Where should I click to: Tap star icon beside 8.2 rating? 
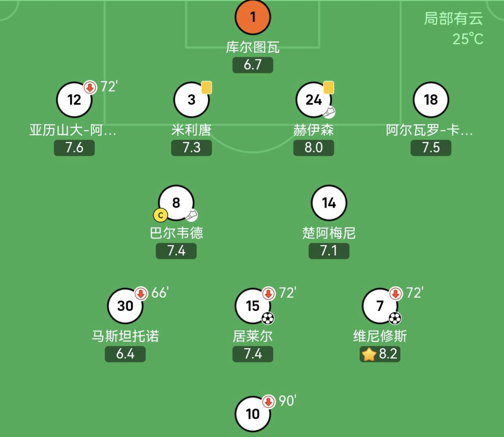369,354
